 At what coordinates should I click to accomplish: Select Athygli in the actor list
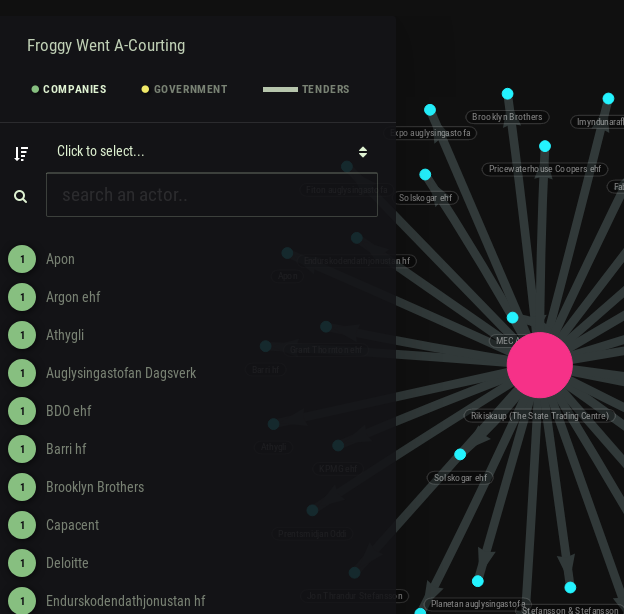(65, 335)
